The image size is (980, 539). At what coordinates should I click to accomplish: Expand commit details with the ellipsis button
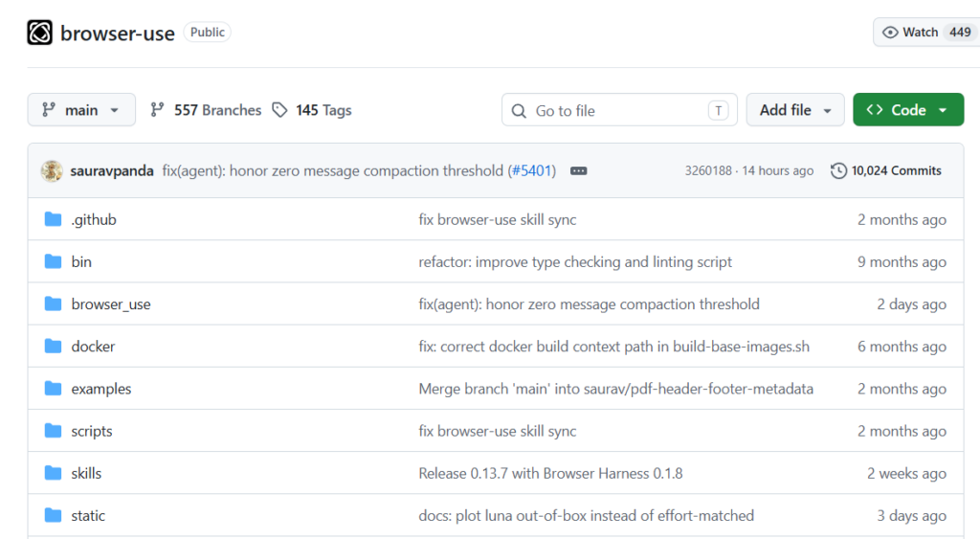[579, 170]
